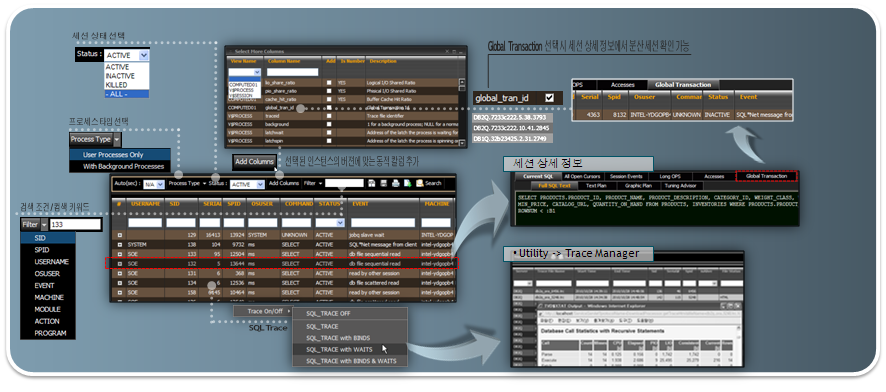
Task: Click scroll-down arrow in Select More Columns
Action: [463, 143]
